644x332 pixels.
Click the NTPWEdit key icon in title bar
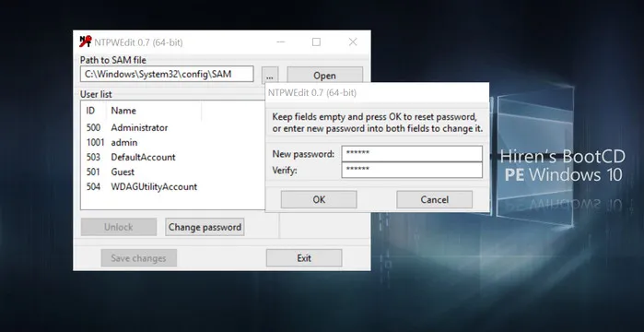(x=86, y=41)
